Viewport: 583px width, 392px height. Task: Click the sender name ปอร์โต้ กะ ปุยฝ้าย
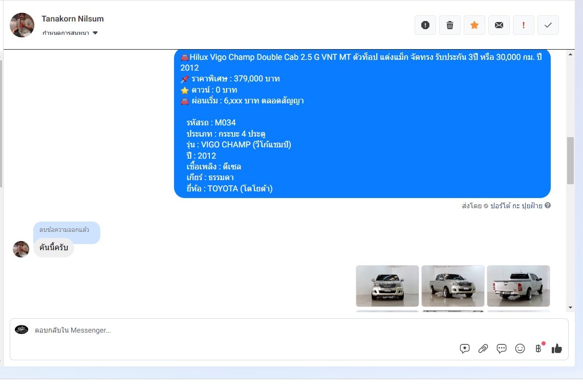pos(516,206)
